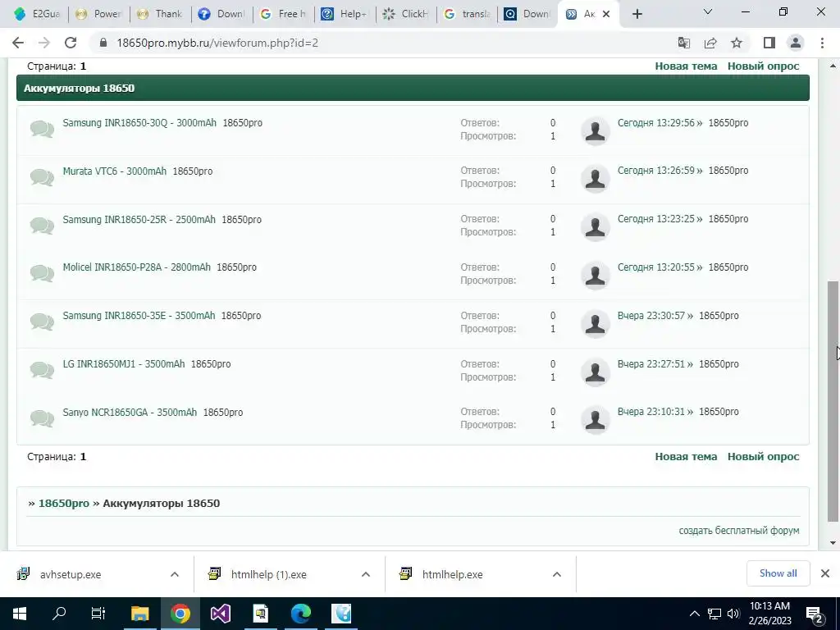Go back to the previous page
The height and width of the screenshot is (630, 840).
click(18, 43)
